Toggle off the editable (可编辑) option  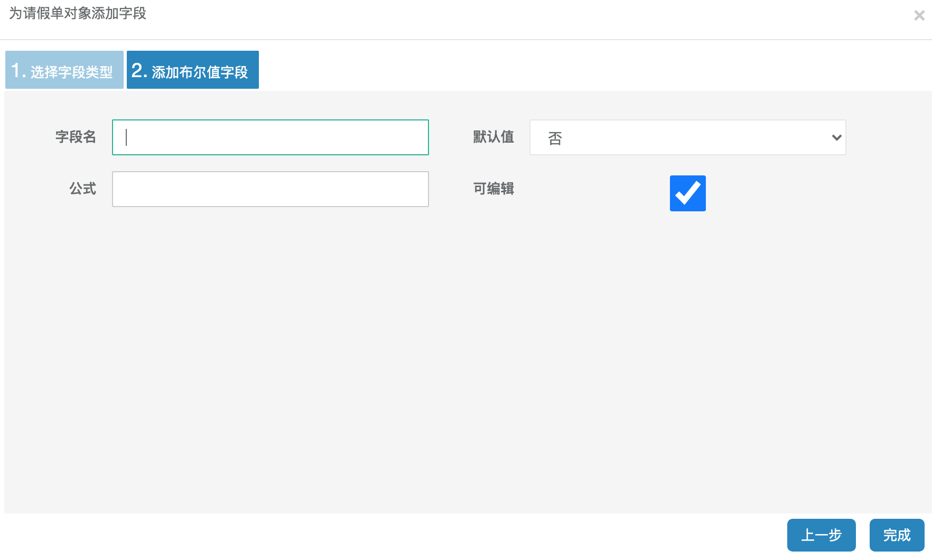coord(687,193)
